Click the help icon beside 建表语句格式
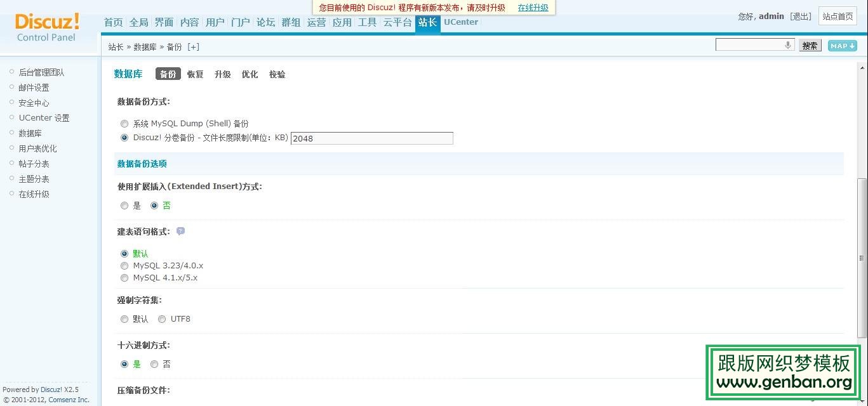 pos(180,232)
